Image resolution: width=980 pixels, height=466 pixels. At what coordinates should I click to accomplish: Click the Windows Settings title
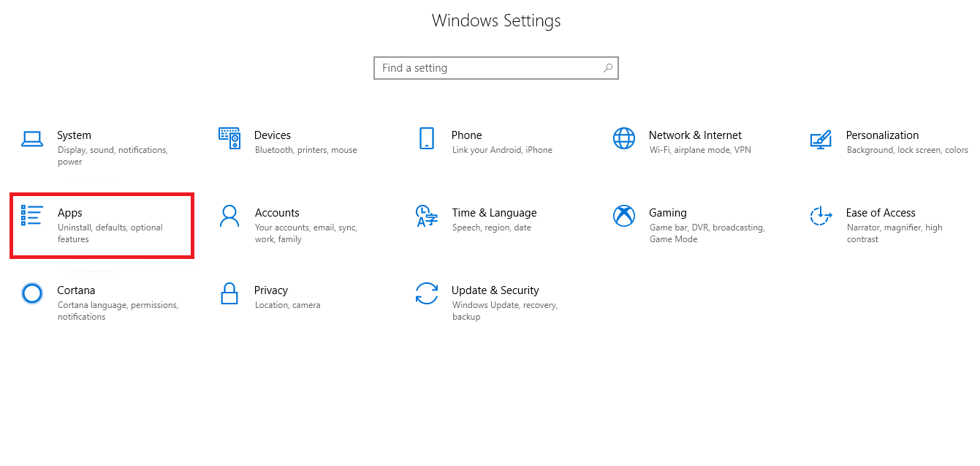(496, 20)
